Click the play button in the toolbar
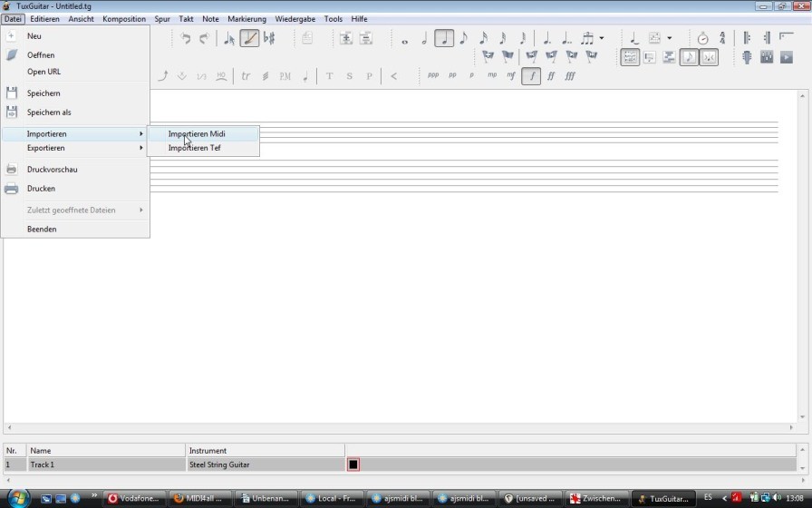 [x=786, y=57]
